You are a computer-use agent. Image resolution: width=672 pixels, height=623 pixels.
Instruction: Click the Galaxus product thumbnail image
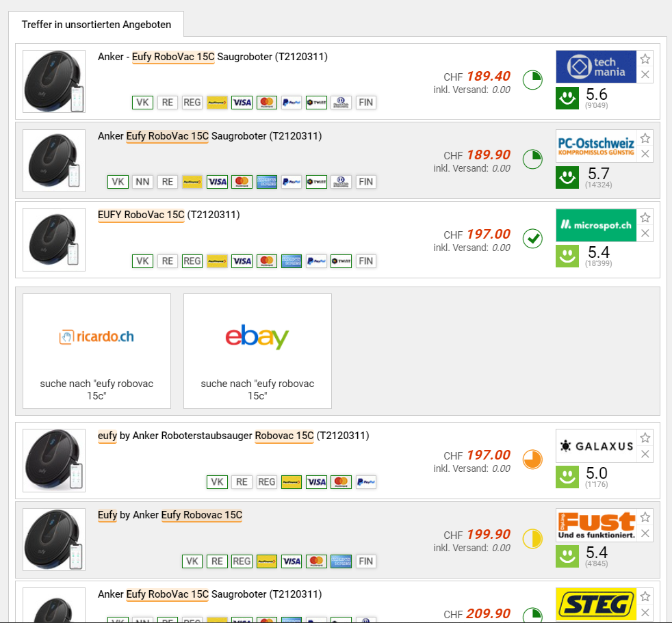pyautogui.click(x=54, y=460)
